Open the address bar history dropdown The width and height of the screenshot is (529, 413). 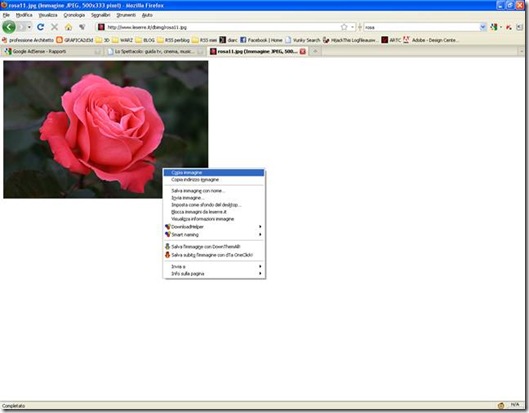[x=352, y=27]
